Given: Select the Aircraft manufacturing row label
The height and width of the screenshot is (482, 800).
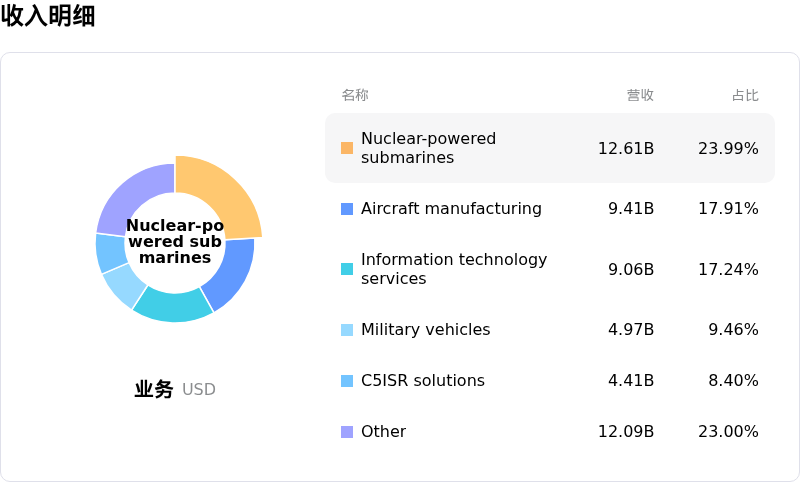Looking at the screenshot, I should pyautogui.click(x=452, y=209).
